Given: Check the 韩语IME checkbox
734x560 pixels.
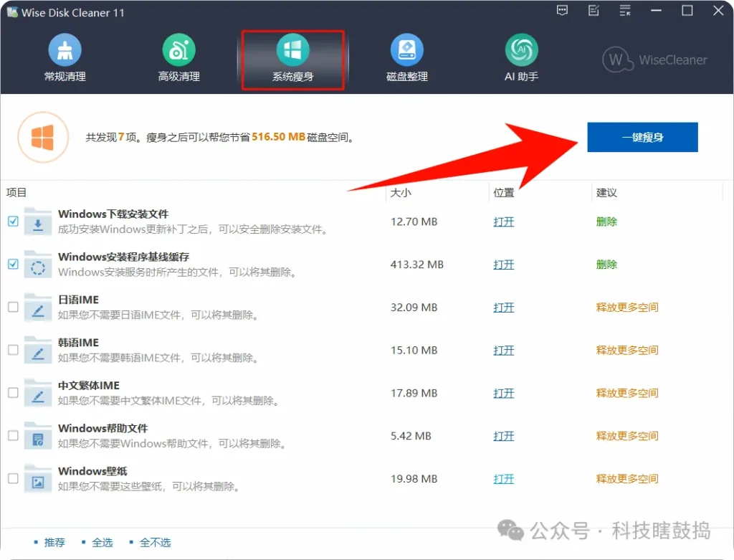Looking at the screenshot, I should point(13,350).
